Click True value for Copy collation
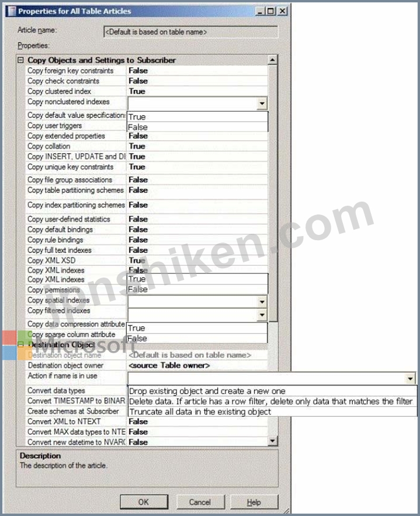The height and width of the screenshot is (516, 420). coord(137,146)
